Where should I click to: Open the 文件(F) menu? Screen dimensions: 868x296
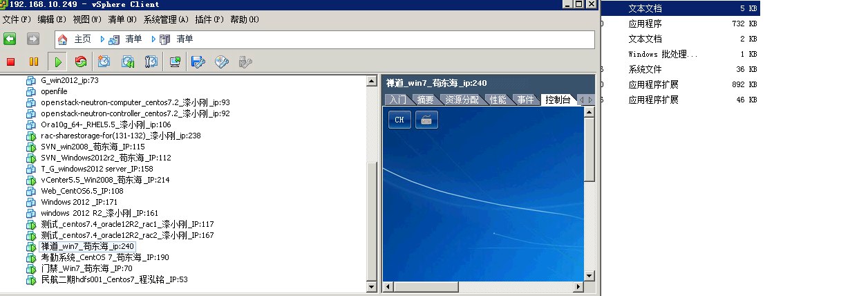tap(17, 19)
